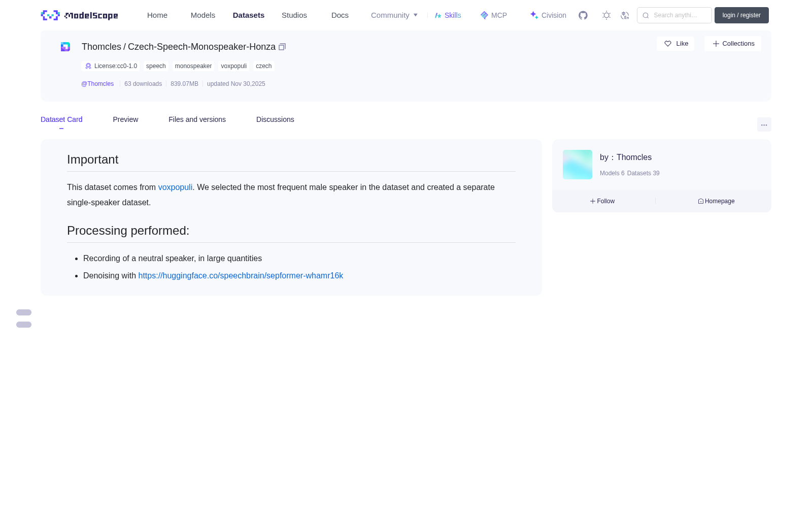Open the ModelScope logo homepage
The image size is (812, 508).
coord(79,15)
